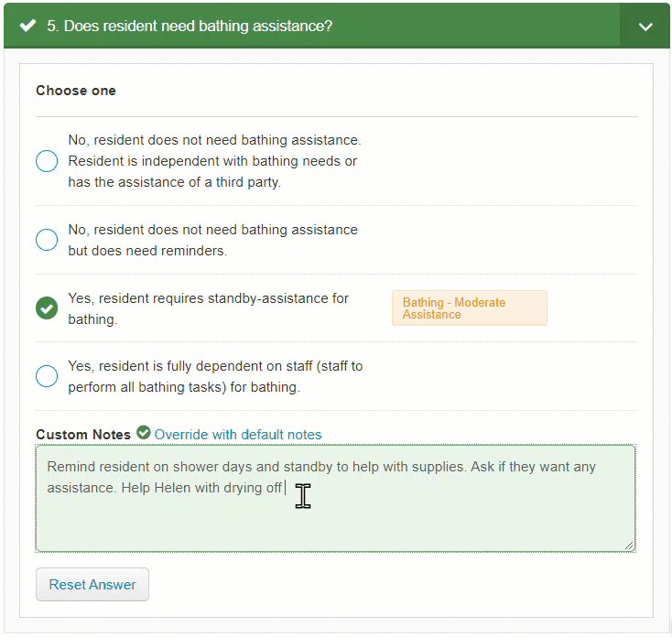Click the 'Yes, resident requires standby-assistance' label
The width and height of the screenshot is (672, 637).
pos(209,308)
